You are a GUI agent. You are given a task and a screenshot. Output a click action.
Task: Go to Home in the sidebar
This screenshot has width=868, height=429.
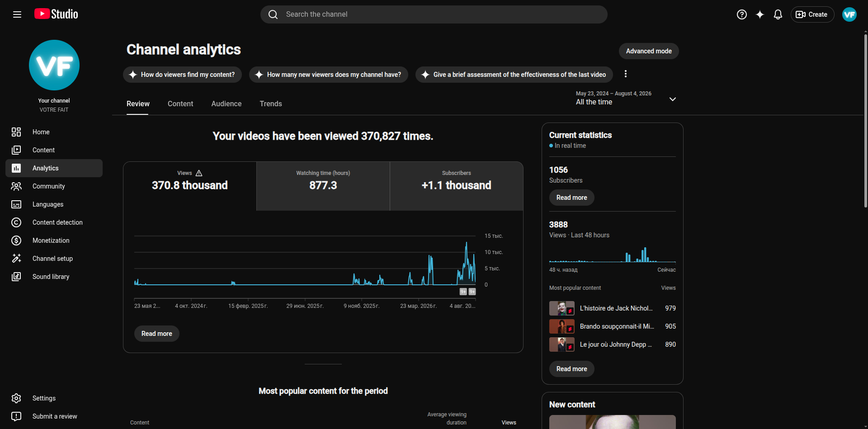[54, 132]
